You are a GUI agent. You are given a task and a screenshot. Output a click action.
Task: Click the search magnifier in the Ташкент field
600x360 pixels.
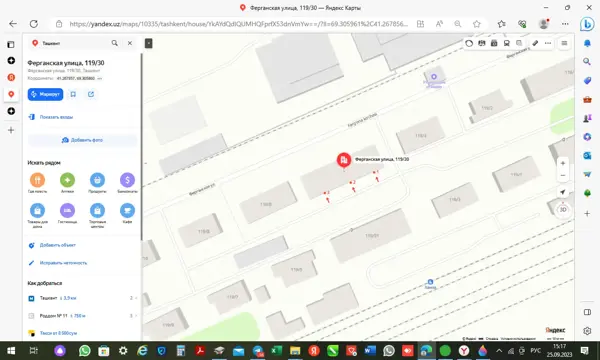pyautogui.click(x=114, y=43)
